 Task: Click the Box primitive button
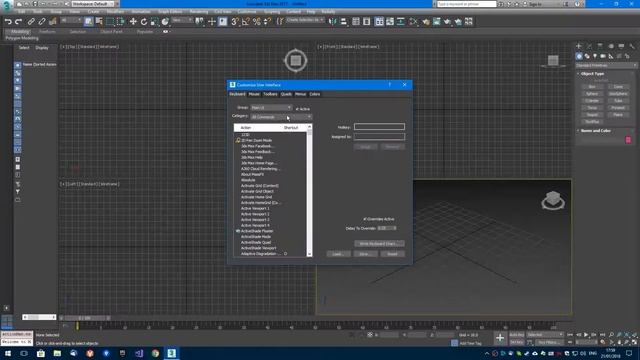click(592, 87)
